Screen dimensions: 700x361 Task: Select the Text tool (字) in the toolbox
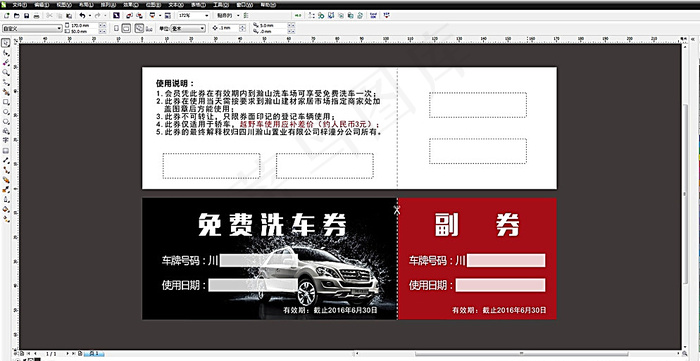(6, 141)
